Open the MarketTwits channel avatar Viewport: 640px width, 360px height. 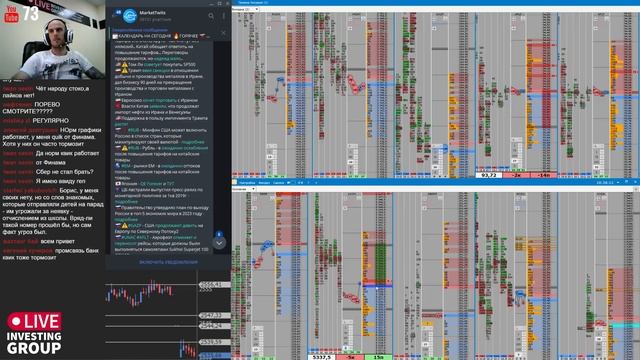pos(130,16)
